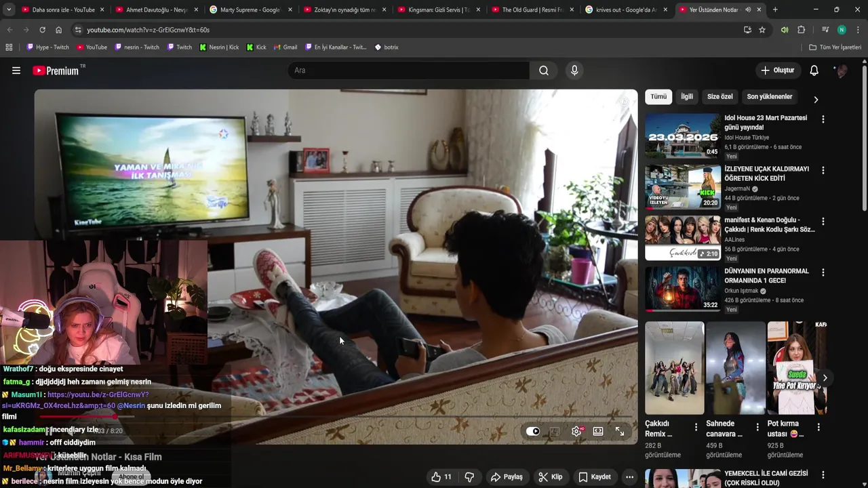Viewport: 868px width, 488px height.
Task: Open more actions ellipsis beside Kaydet
Action: click(x=629, y=477)
